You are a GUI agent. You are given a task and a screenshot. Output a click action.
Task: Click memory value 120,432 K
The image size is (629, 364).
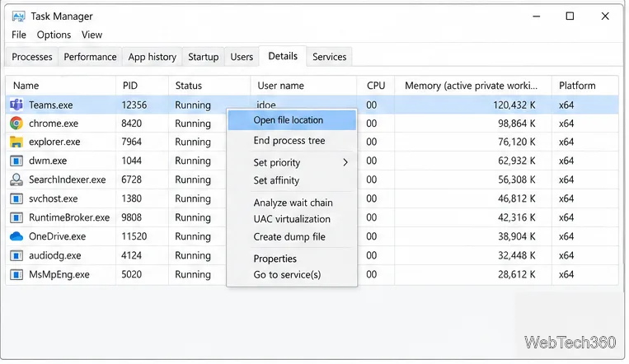tap(514, 105)
